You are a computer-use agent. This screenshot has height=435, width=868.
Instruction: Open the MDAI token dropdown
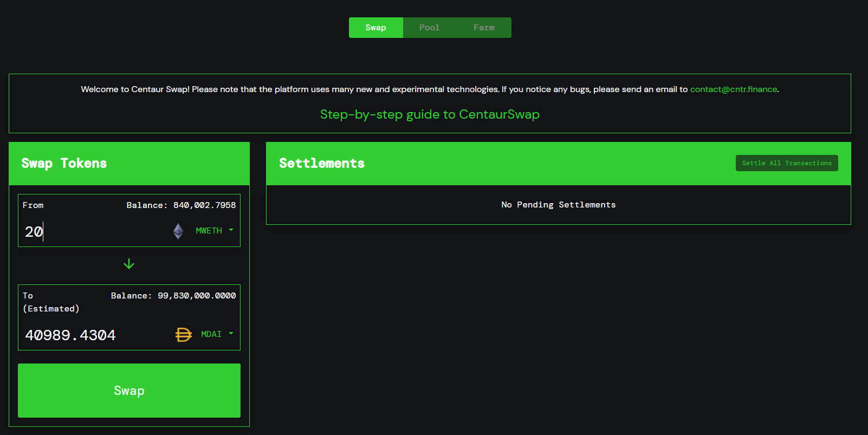click(x=217, y=334)
